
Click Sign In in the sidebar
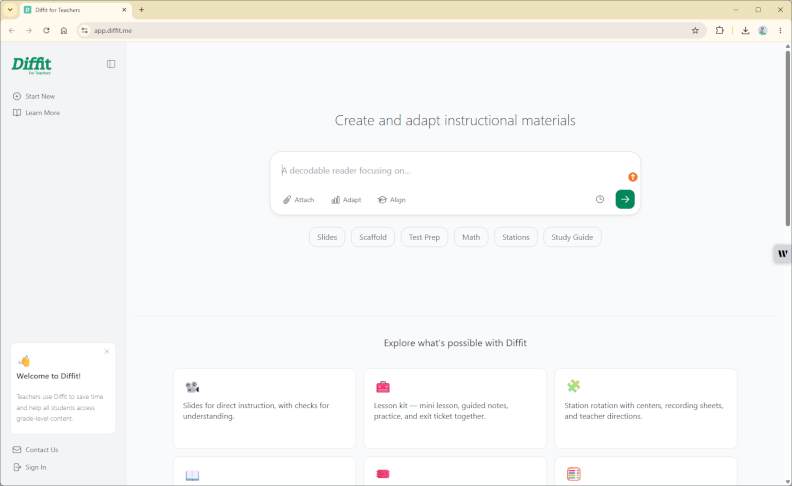tap(30, 467)
